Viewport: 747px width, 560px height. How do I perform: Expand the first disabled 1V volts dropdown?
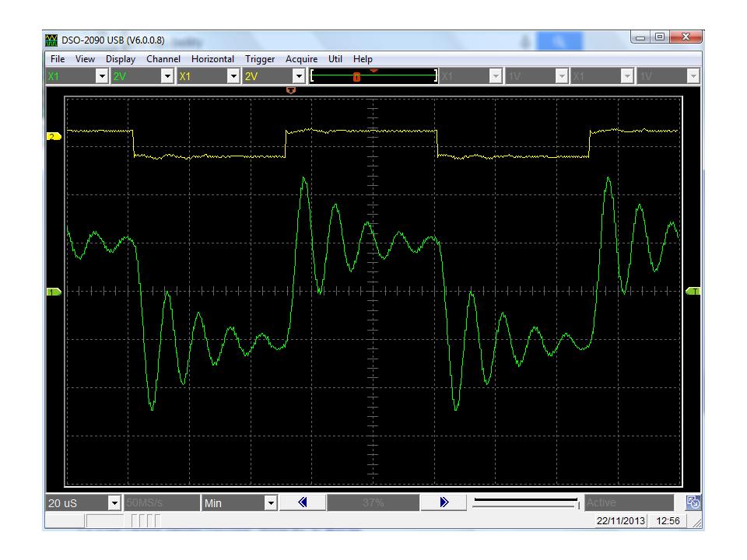click(x=562, y=76)
